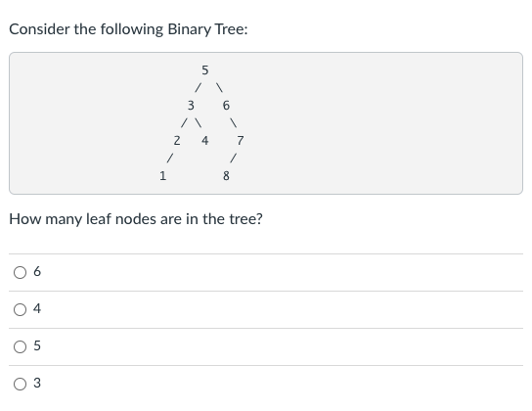Image resolution: width=532 pixels, height=411 pixels.
Task: Click the answer label text 5
Action: click(37, 346)
